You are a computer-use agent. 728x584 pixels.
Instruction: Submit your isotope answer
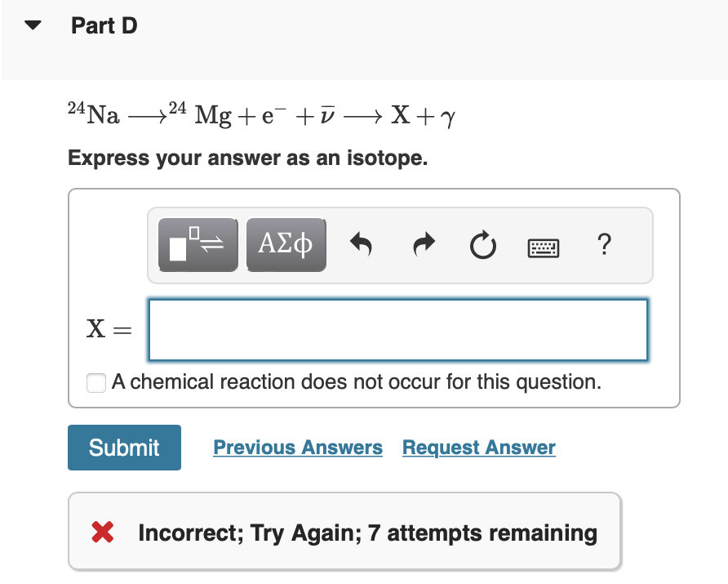pos(124,448)
